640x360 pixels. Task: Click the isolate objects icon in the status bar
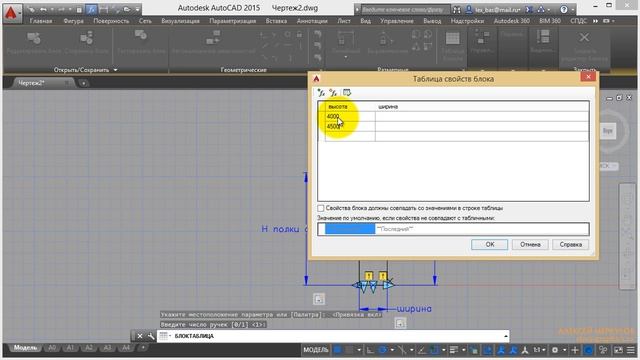603,350
